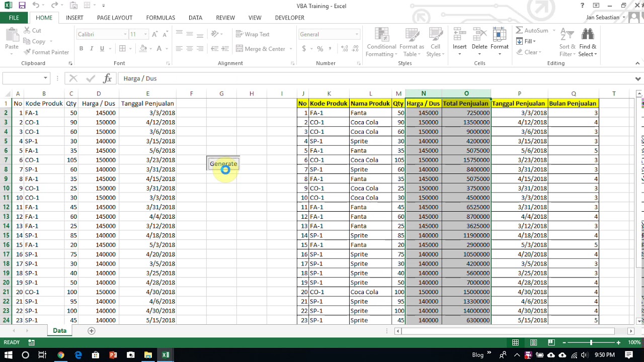This screenshot has width=644, height=362.
Task: Open the Windows Start menu
Action: click(x=9, y=355)
